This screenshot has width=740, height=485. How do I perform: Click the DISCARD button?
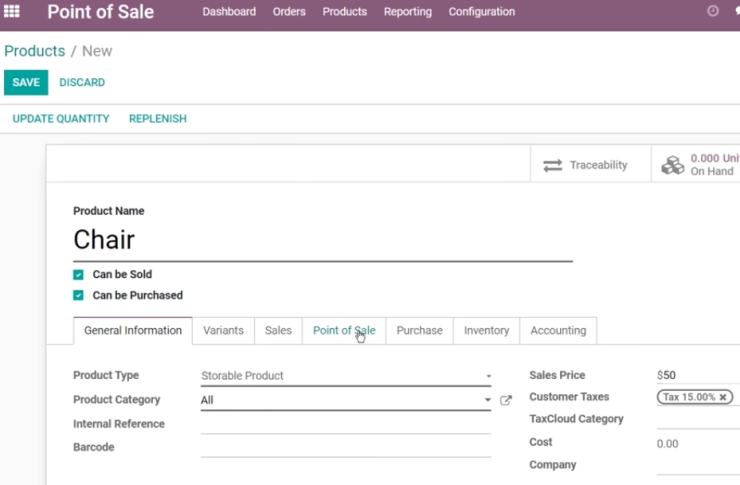82,83
